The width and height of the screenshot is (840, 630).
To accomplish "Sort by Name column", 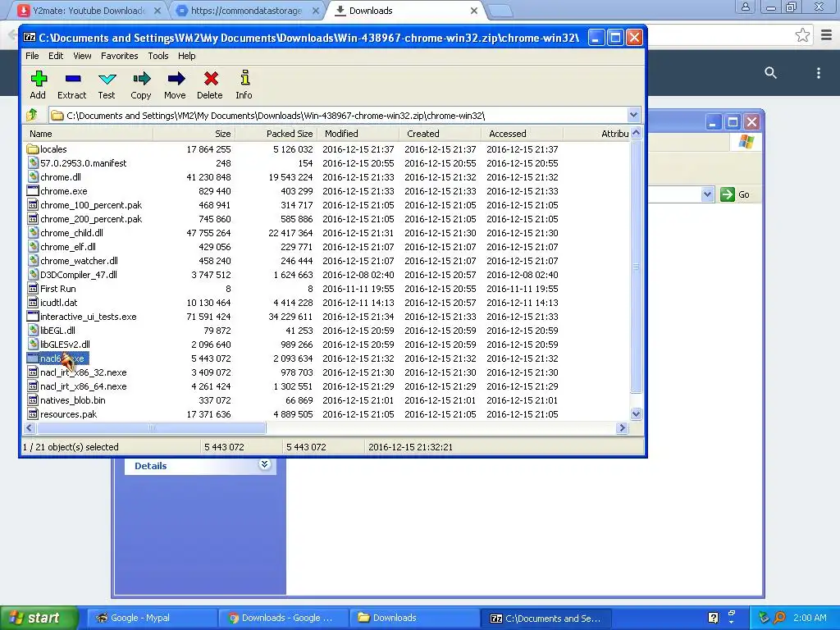I will (x=88, y=134).
